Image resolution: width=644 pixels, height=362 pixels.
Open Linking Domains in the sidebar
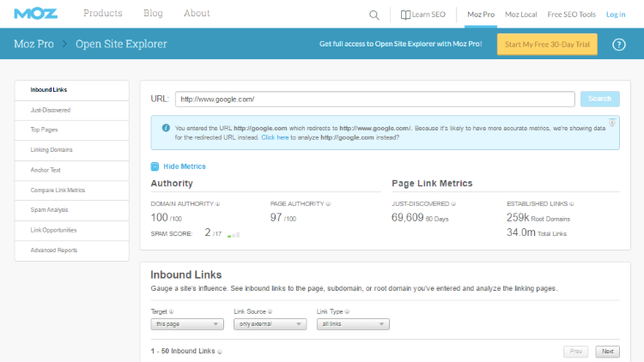[x=72, y=150]
